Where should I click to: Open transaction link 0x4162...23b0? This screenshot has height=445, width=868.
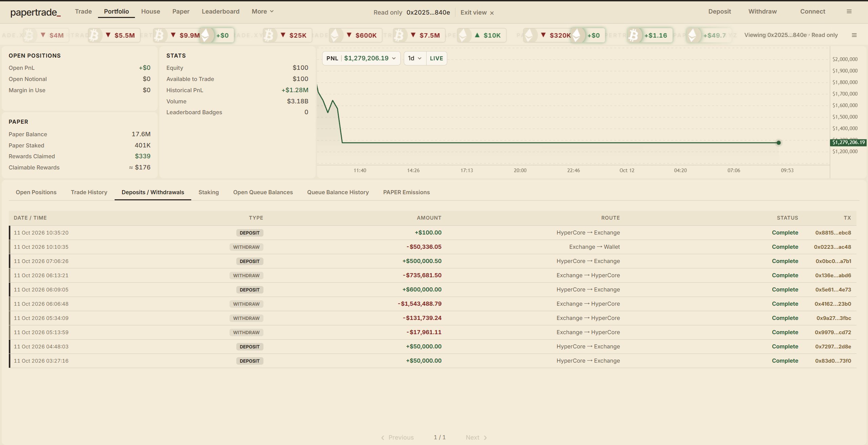tap(833, 304)
